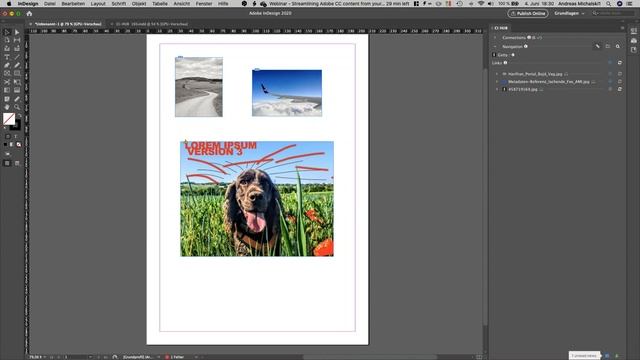Click the macOS Spotlight search icon

609,4
